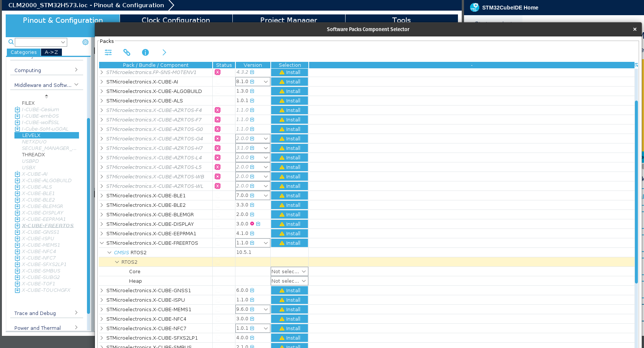
Task: Open the info icon in Packs toolbar
Action: [145, 52]
